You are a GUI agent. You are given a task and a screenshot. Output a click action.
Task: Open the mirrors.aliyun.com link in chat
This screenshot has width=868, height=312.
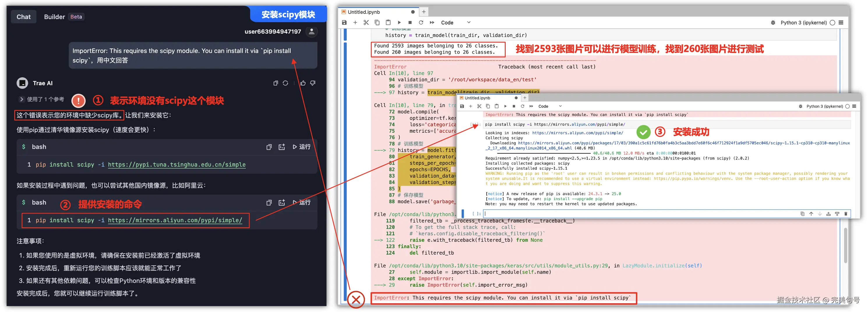[x=175, y=220]
